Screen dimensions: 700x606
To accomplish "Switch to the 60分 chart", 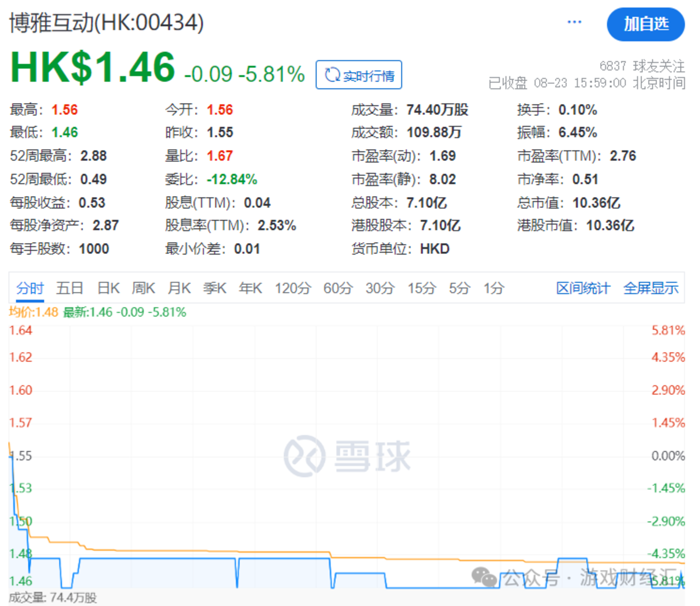I will pos(338,288).
